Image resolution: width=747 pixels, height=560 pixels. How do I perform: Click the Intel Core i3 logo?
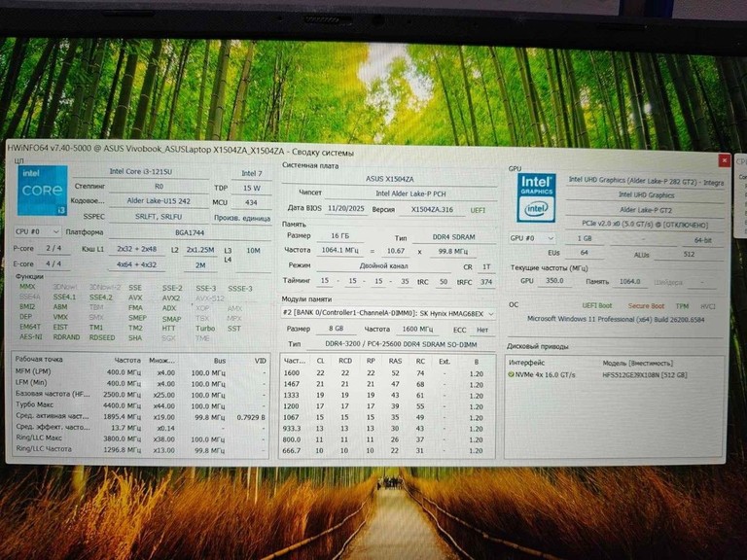click(x=43, y=190)
